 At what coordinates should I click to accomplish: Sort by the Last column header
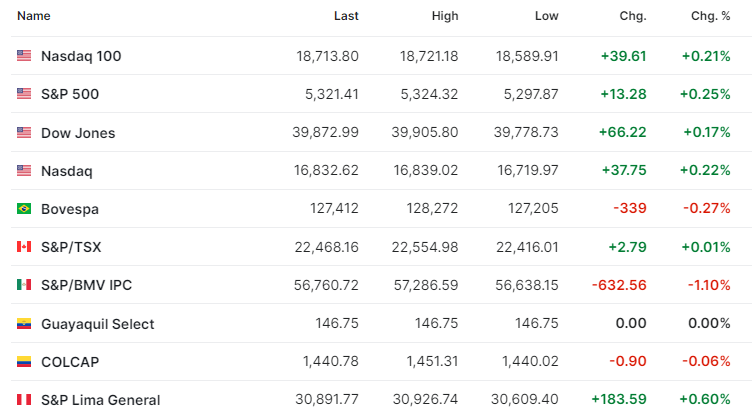(346, 16)
